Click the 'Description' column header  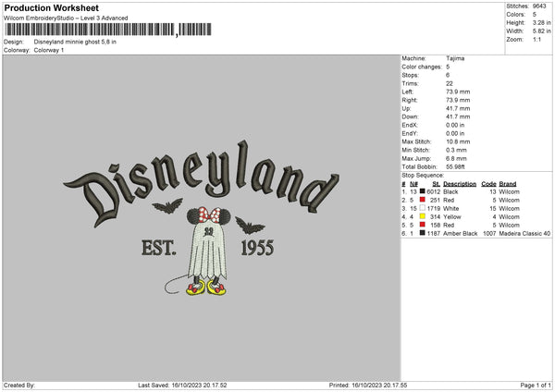(460, 184)
